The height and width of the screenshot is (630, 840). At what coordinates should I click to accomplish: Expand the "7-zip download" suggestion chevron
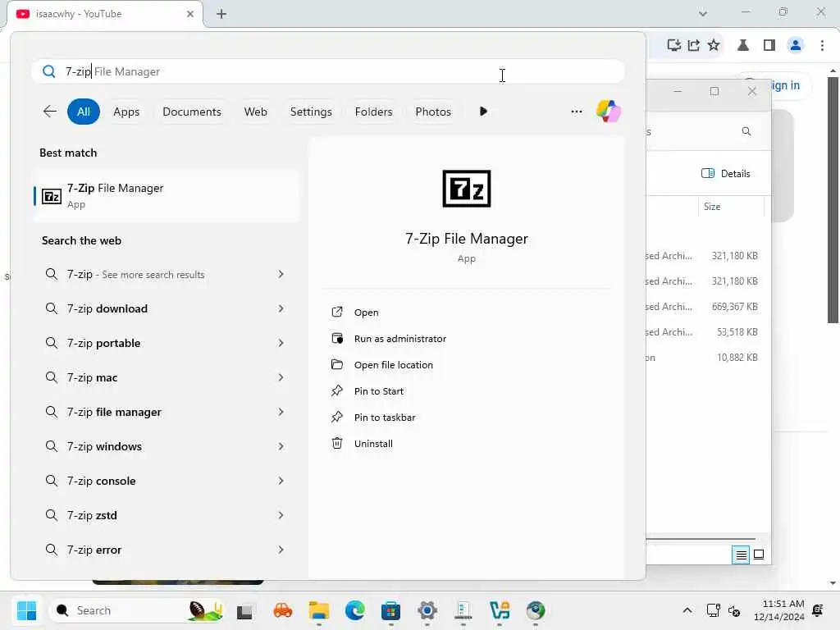(281, 308)
